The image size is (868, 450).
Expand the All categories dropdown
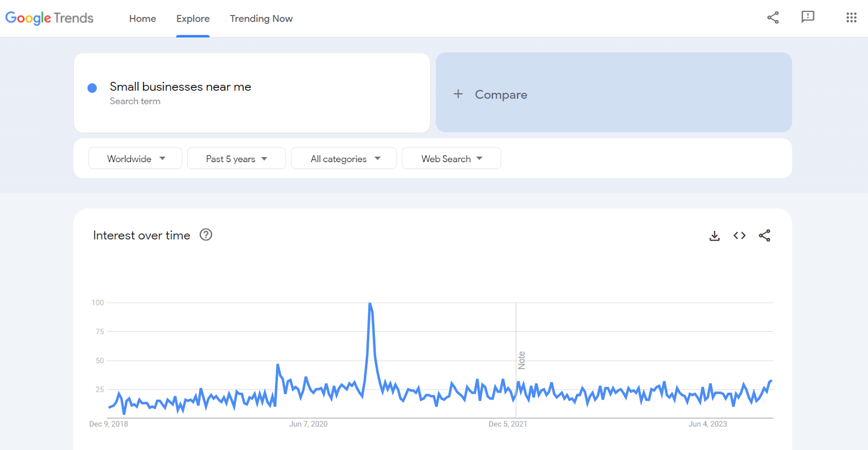[344, 158]
